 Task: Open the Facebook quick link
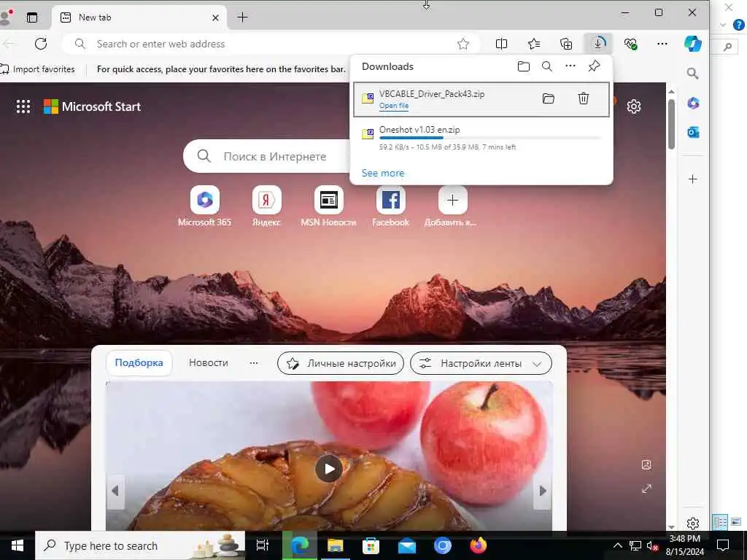[391, 206]
